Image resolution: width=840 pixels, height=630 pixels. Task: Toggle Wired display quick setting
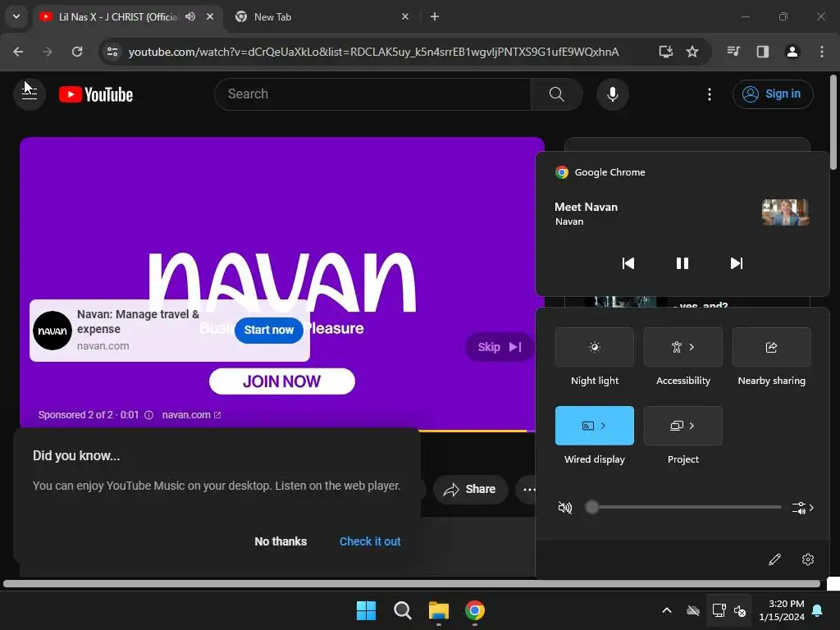click(x=595, y=426)
